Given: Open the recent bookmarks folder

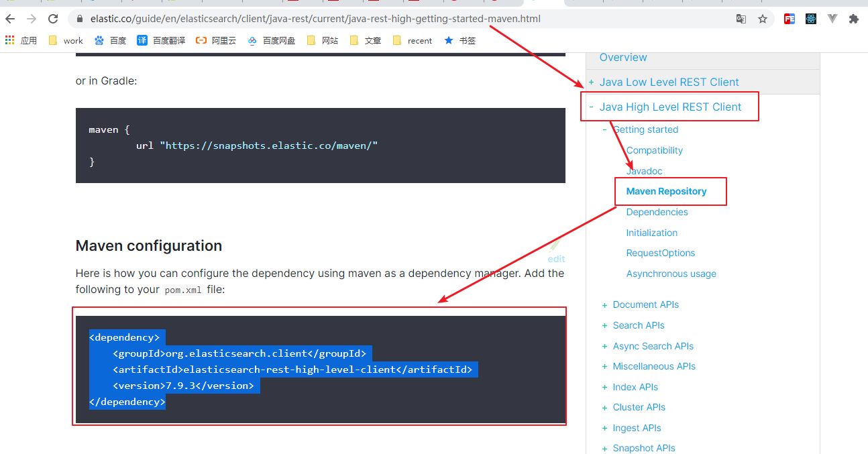Looking at the screenshot, I should point(413,40).
